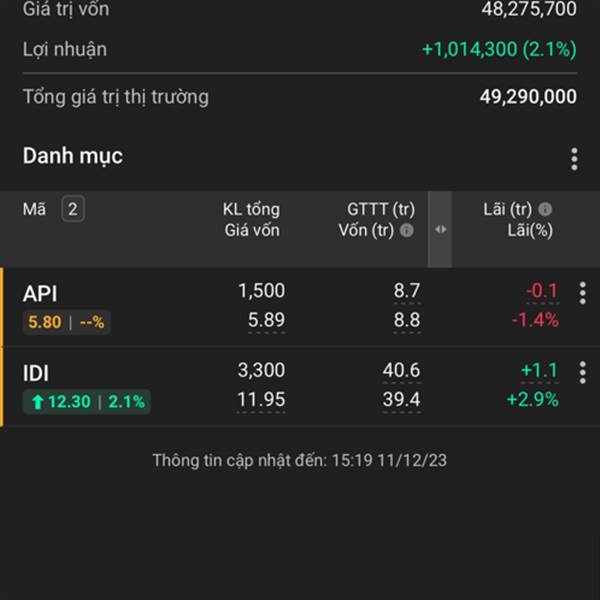Tap API cost price 5.89 value
The width and height of the screenshot is (600, 600).
[266, 320]
